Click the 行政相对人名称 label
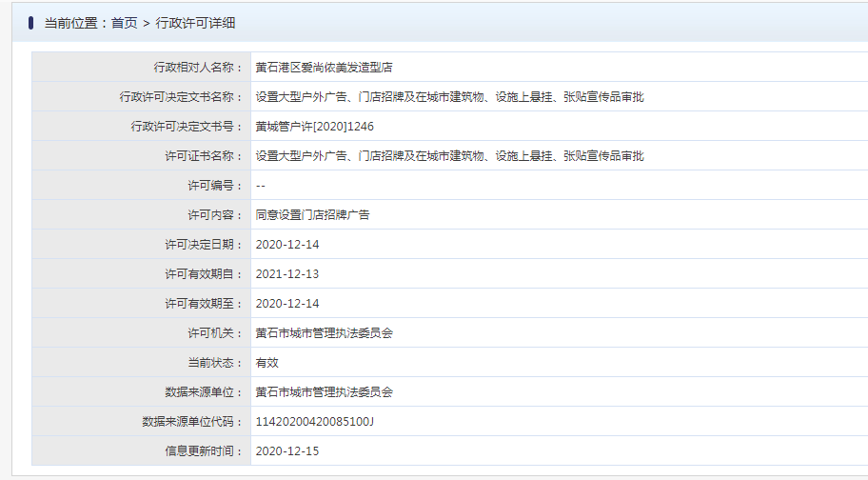Image resolution: width=868 pixels, height=480 pixels. [198, 68]
